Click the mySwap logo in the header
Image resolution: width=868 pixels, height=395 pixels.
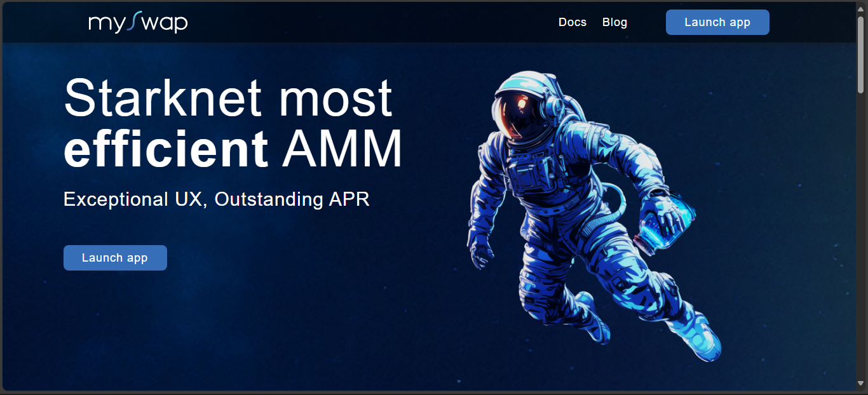[x=138, y=23]
